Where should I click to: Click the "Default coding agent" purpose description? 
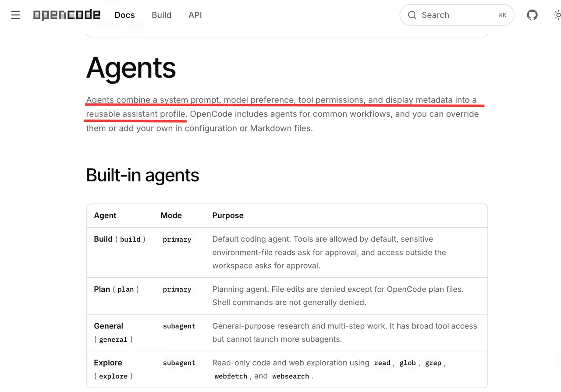[329, 252]
